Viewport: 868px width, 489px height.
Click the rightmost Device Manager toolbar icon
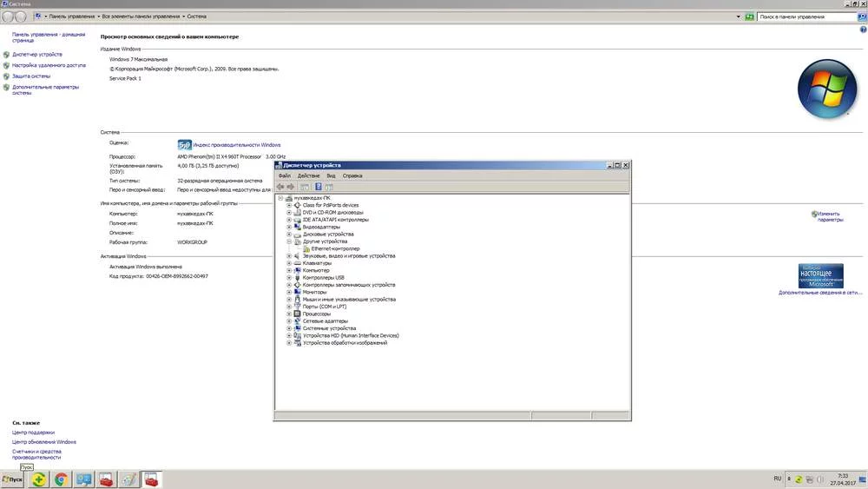point(329,187)
